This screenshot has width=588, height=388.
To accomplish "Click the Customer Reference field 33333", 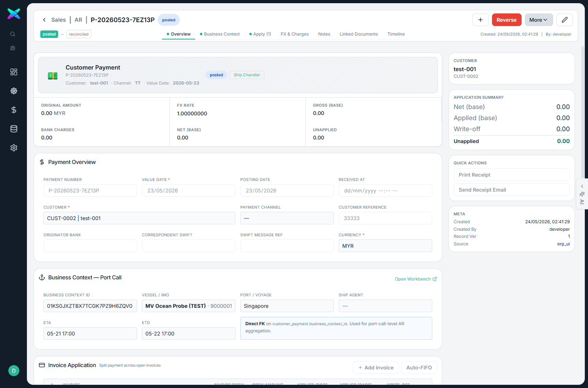I will (x=385, y=218).
